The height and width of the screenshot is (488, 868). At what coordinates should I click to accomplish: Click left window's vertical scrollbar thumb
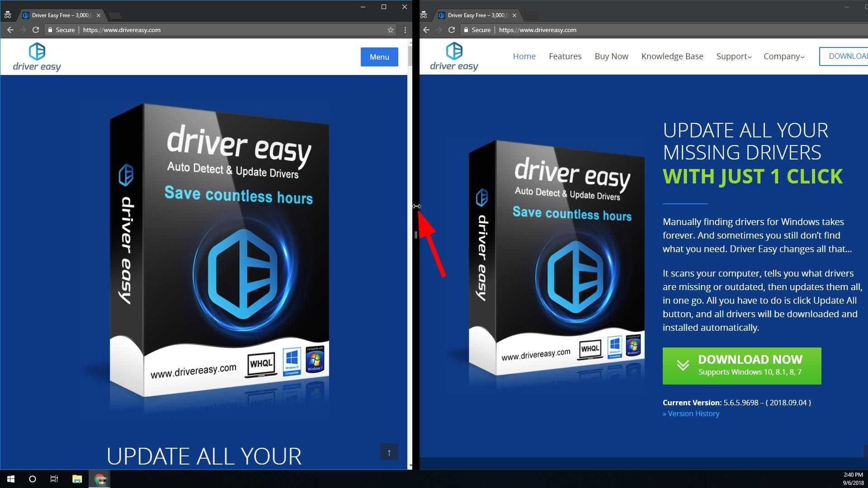(x=410, y=56)
